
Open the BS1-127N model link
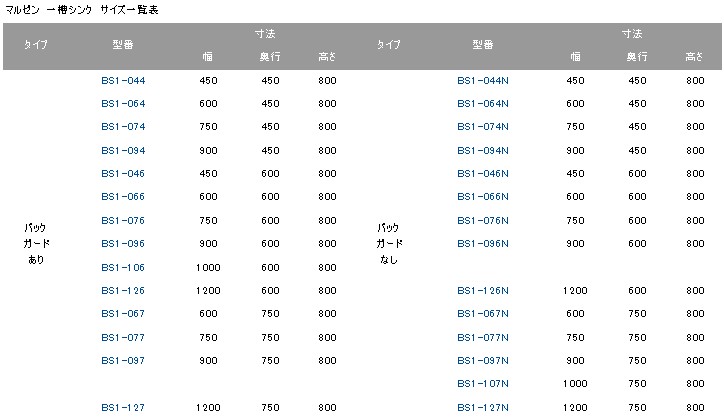click(x=483, y=408)
